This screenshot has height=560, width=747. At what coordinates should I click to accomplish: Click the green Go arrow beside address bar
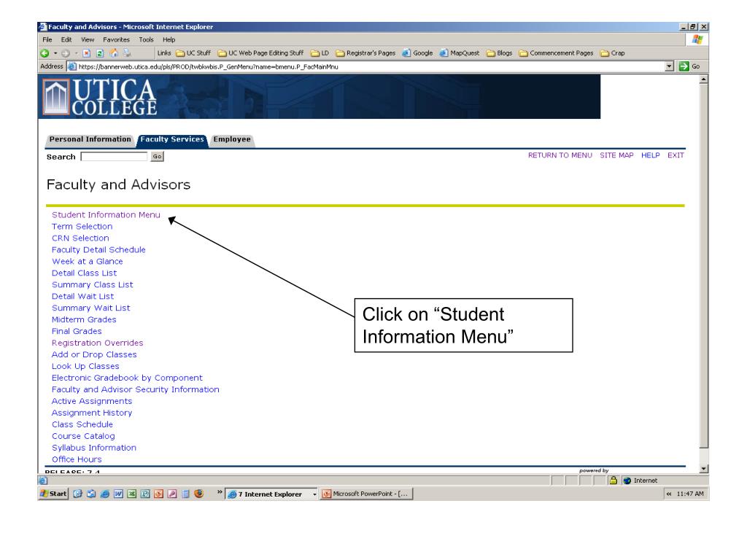pyautogui.click(x=684, y=66)
